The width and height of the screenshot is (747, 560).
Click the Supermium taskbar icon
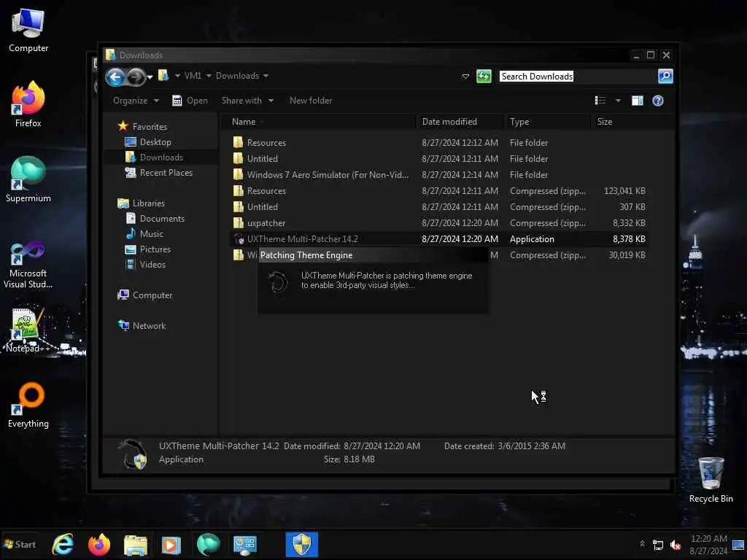coord(208,544)
